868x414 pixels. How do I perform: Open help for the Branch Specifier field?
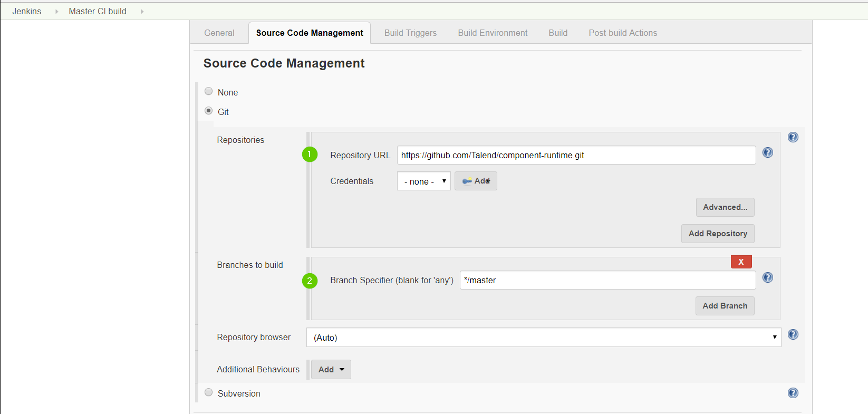click(767, 277)
